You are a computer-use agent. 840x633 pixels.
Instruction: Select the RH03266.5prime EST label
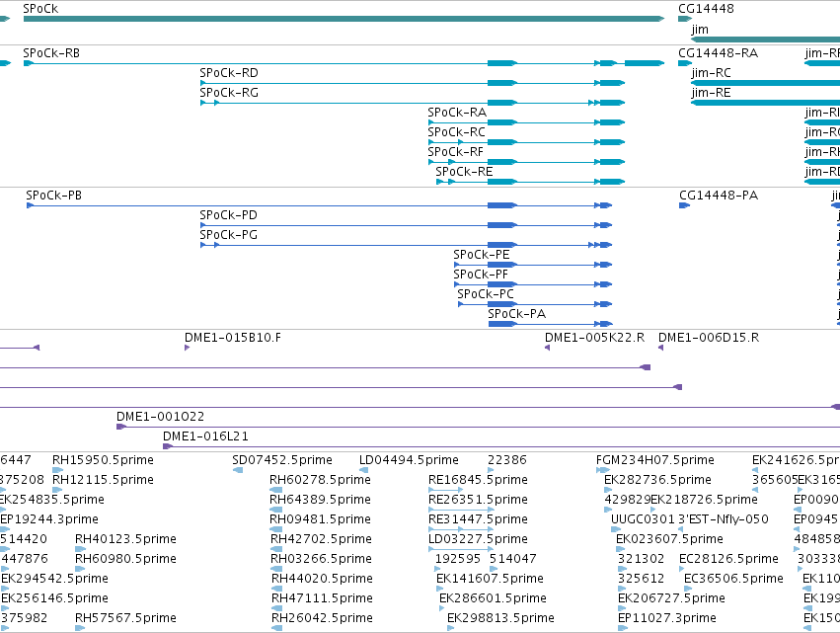pos(321,559)
